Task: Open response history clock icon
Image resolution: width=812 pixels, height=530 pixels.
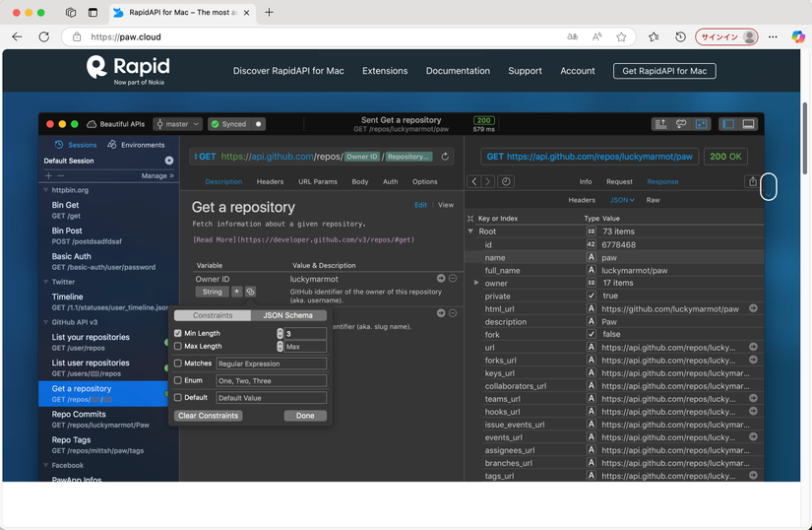Action: point(506,181)
